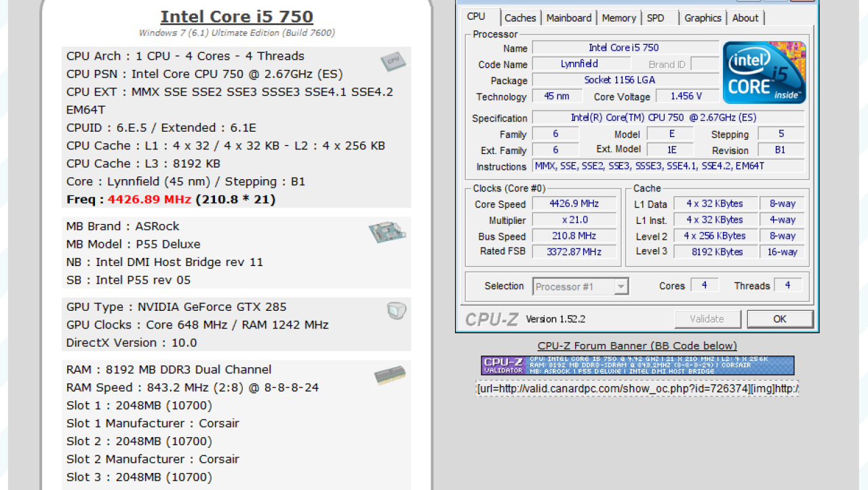This screenshot has height=490, width=868.
Task: Click the RAM : 8192 MB DDR3 line
Action: click(169, 370)
